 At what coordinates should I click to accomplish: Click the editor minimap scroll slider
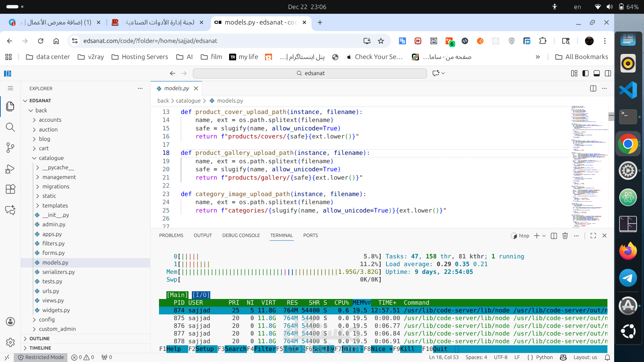(x=611, y=116)
